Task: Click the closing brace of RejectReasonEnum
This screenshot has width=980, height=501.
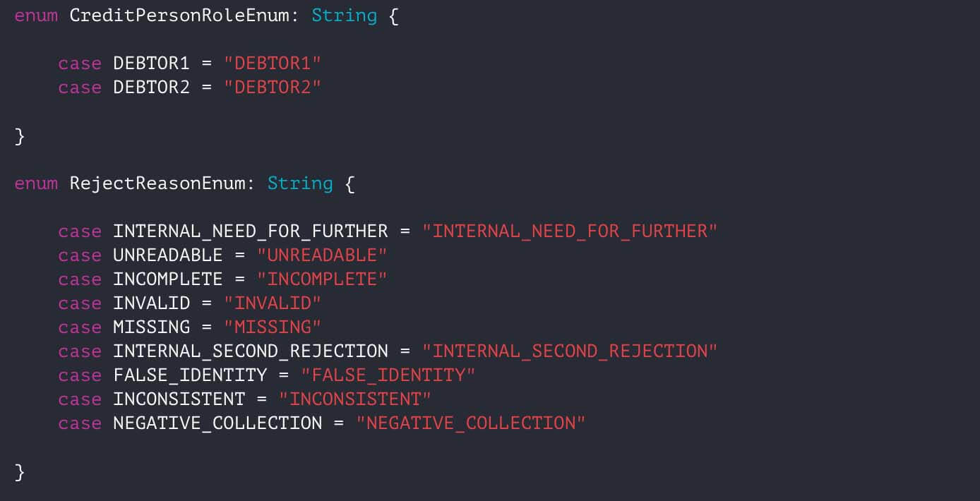Action: pyautogui.click(x=20, y=472)
